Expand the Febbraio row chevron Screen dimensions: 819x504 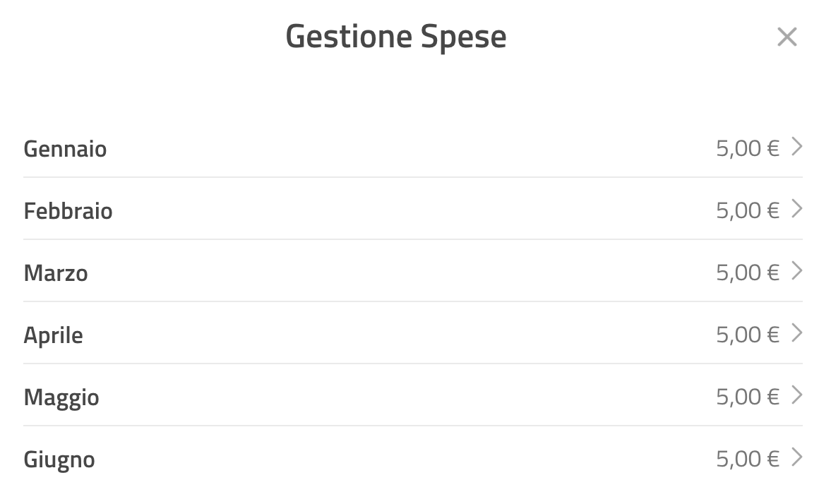[x=796, y=209]
